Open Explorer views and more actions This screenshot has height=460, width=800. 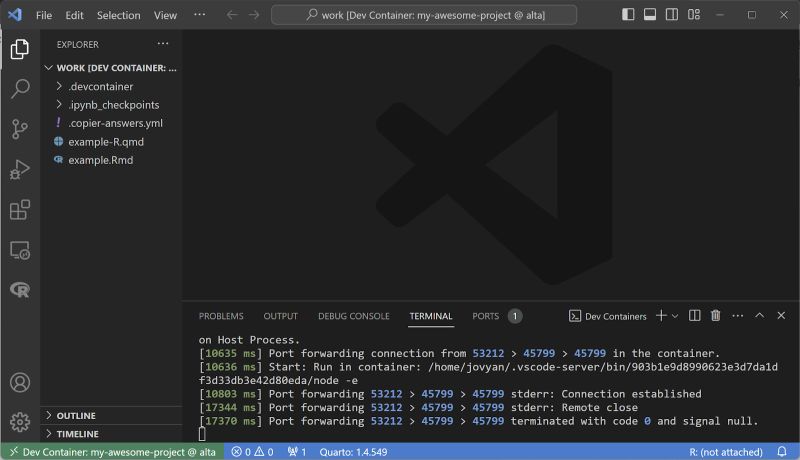pos(163,44)
